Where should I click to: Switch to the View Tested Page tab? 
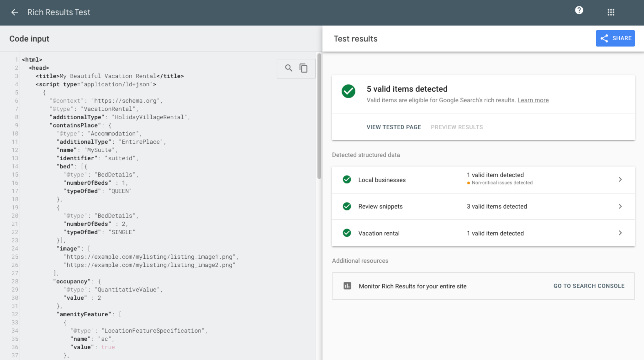tap(394, 127)
